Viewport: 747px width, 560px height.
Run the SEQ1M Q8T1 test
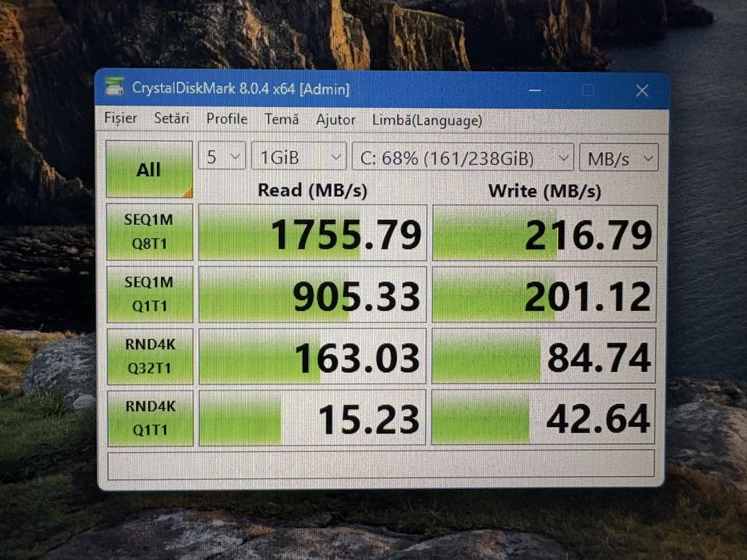(150, 232)
